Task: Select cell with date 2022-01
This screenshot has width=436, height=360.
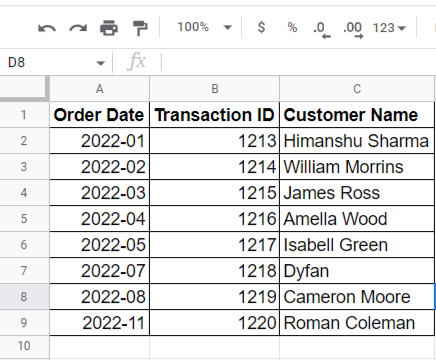Action: [x=99, y=141]
